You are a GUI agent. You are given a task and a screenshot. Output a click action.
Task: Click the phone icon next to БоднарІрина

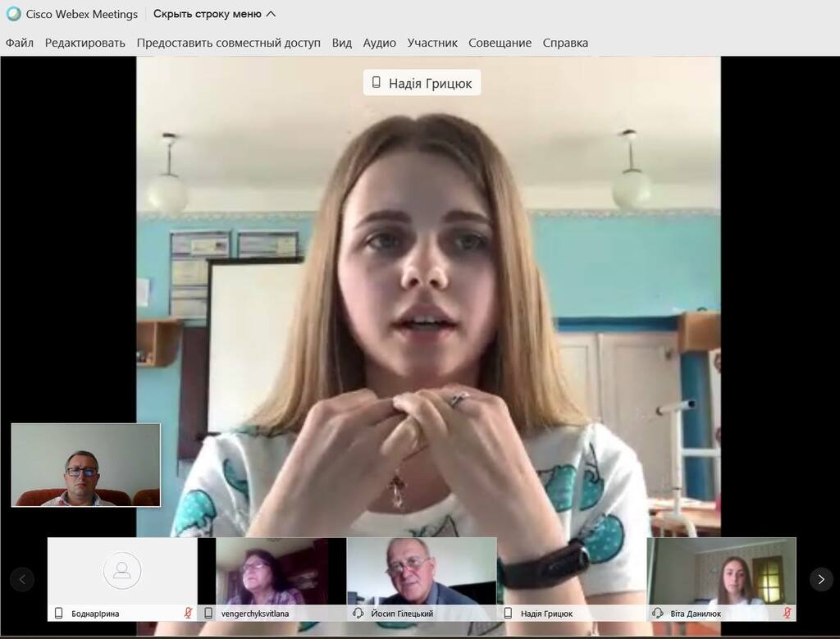(x=59, y=614)
